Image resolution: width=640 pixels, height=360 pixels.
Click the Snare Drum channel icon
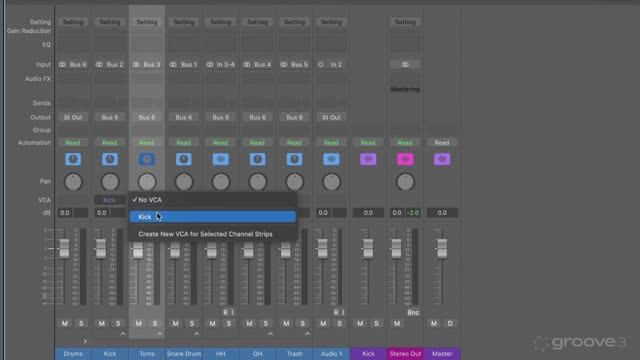point(184,159)
